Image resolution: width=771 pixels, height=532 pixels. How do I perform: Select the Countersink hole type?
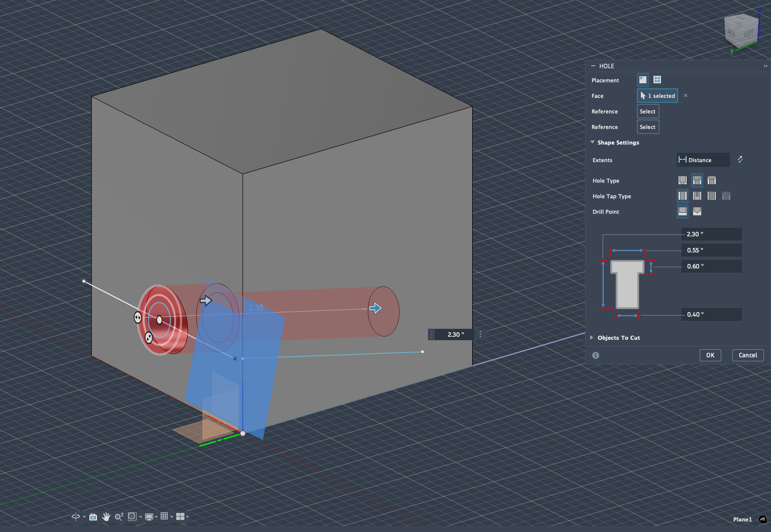[x=712, y=180]
